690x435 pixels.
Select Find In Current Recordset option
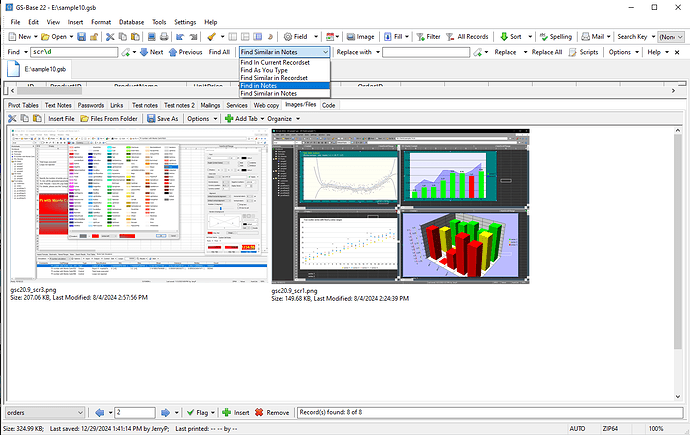pyautogui.click(x=285, y=62)
